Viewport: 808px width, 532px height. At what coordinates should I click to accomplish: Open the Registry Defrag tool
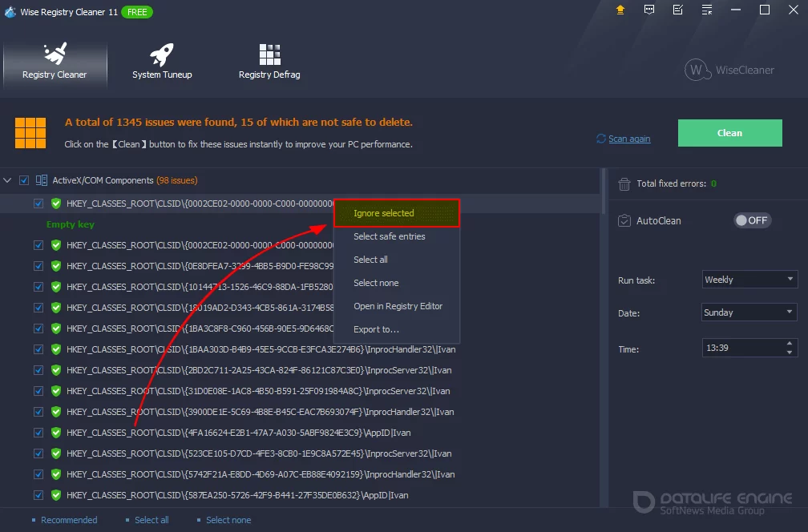point(269,62)
